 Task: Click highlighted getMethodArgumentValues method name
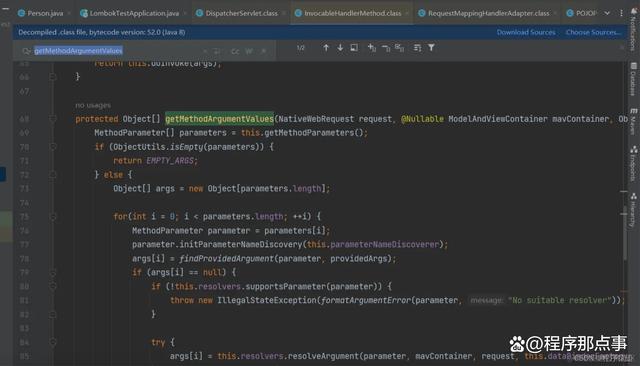pyautogui.click(x=219, y=119)
